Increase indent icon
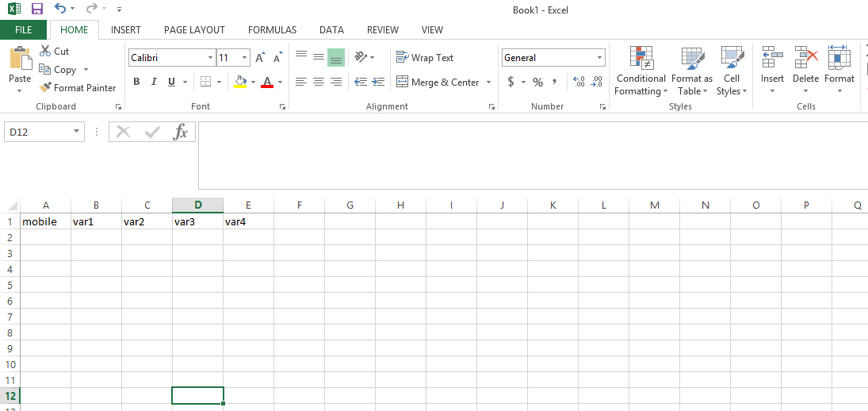Viewport: 868px width, 411px height. coord(379,82)
